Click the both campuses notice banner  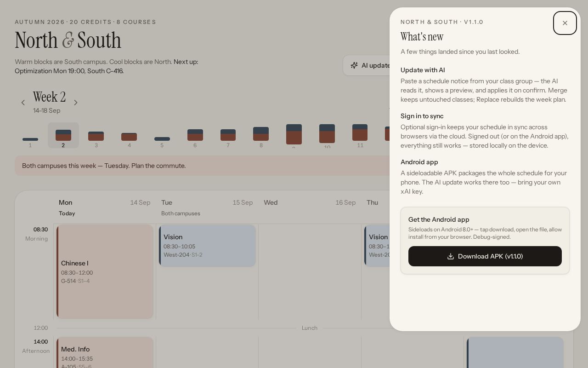(x=202, y=166)
